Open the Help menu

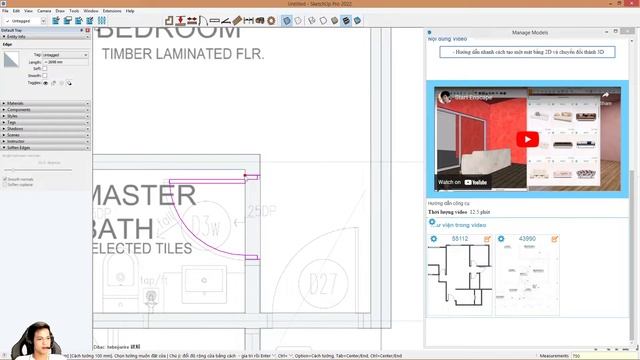tap(130, 11)
